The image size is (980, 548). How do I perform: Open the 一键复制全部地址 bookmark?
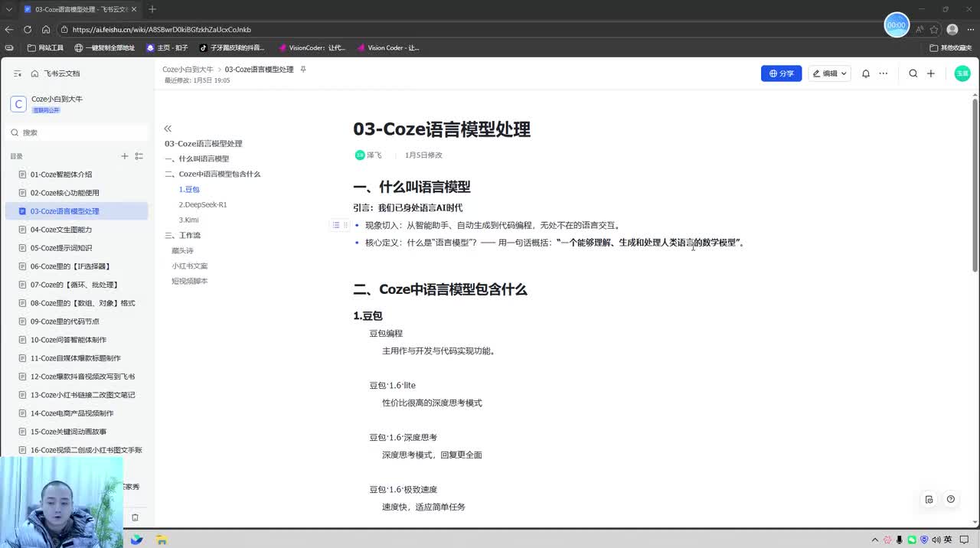click(104, 47)
